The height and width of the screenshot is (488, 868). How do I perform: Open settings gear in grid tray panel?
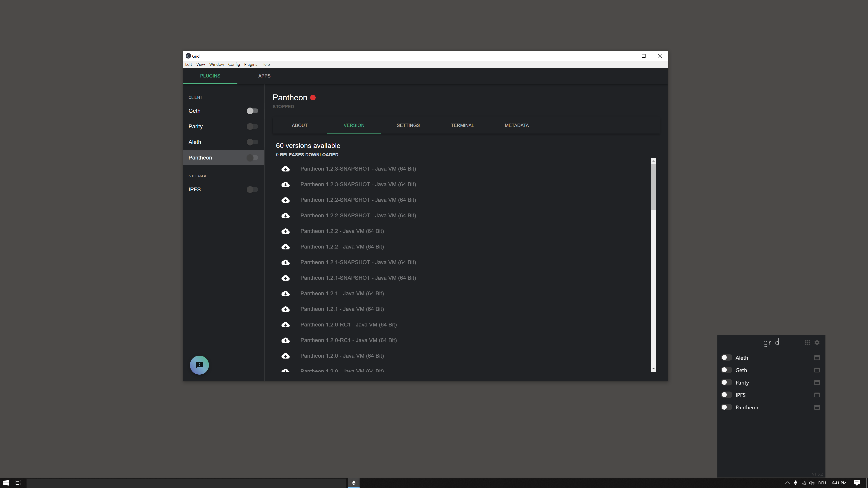(x=817, y=343)
